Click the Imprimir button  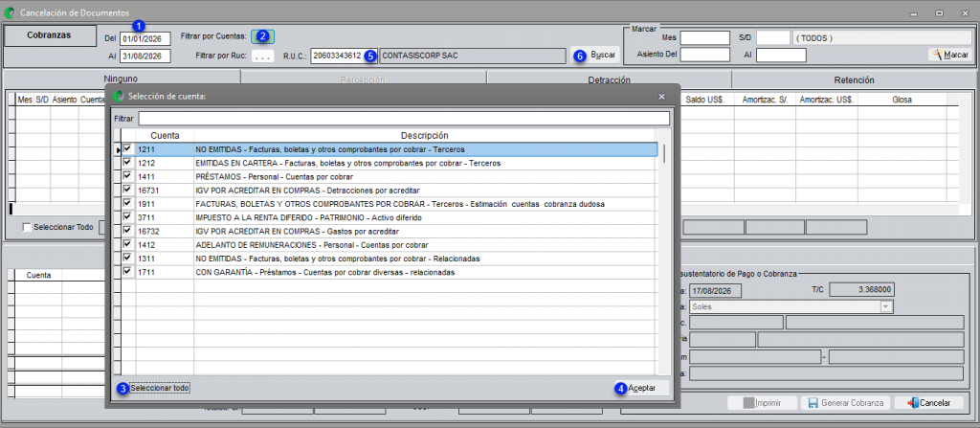[763, 403]
